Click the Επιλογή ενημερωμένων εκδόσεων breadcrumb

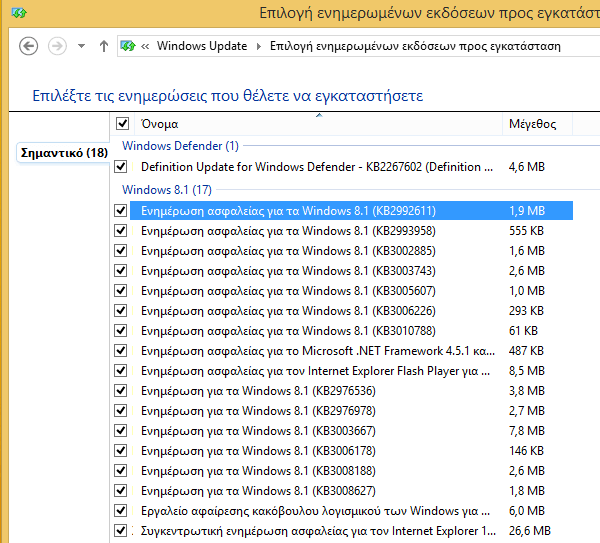coord(415,46)
